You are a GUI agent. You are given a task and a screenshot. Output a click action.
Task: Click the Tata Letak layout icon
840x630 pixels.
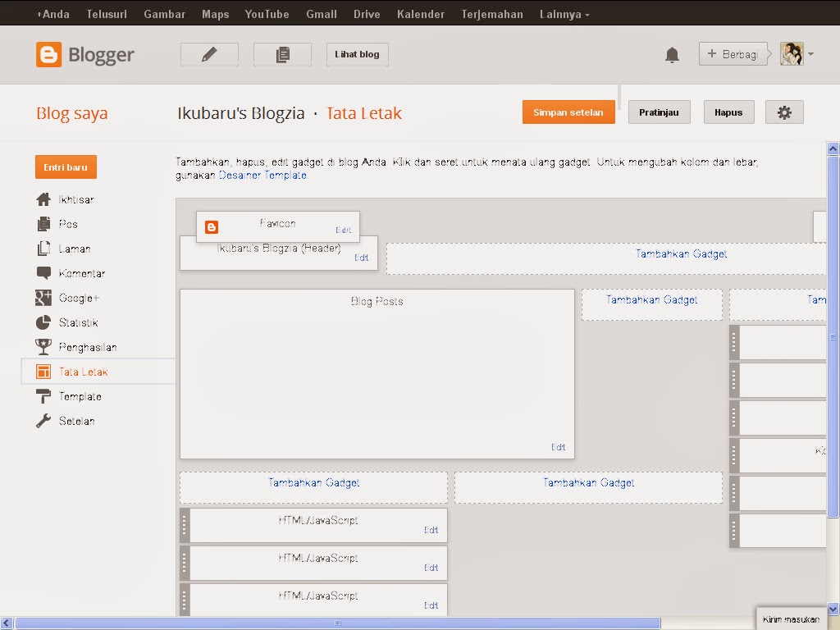tap(43, 372)
